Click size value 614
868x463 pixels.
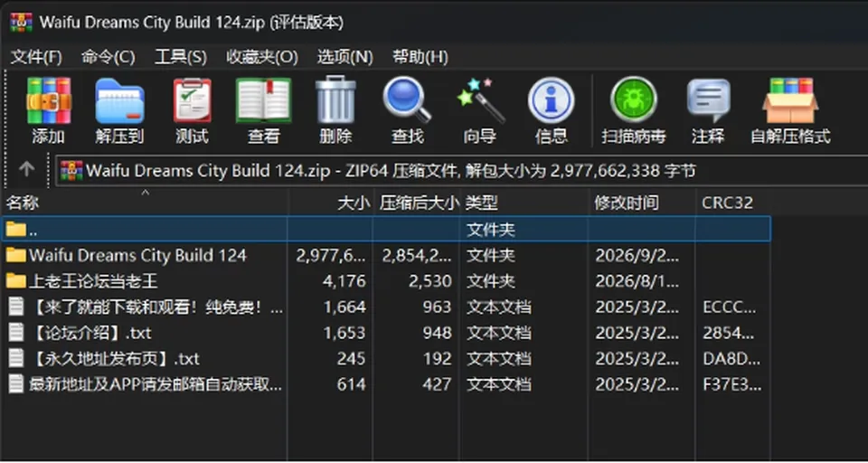(351, 384)
